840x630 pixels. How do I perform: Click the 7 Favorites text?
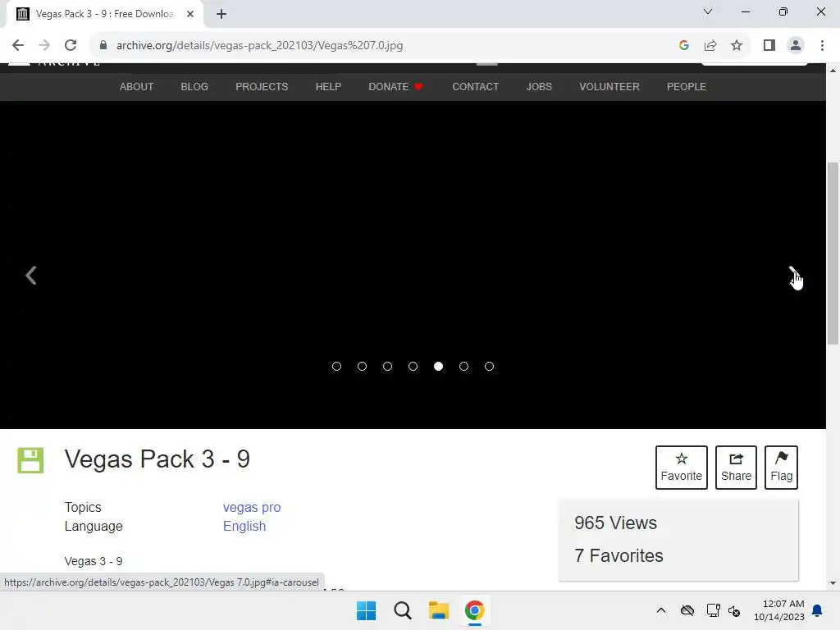coord(619,555)
